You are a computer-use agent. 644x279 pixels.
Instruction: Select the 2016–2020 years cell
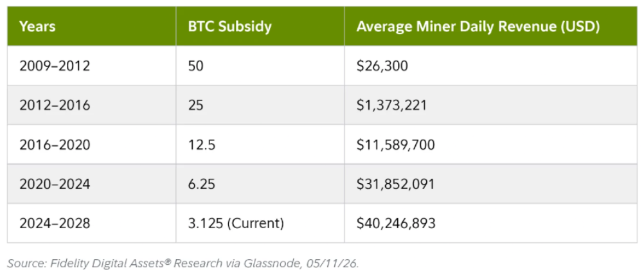92,144
